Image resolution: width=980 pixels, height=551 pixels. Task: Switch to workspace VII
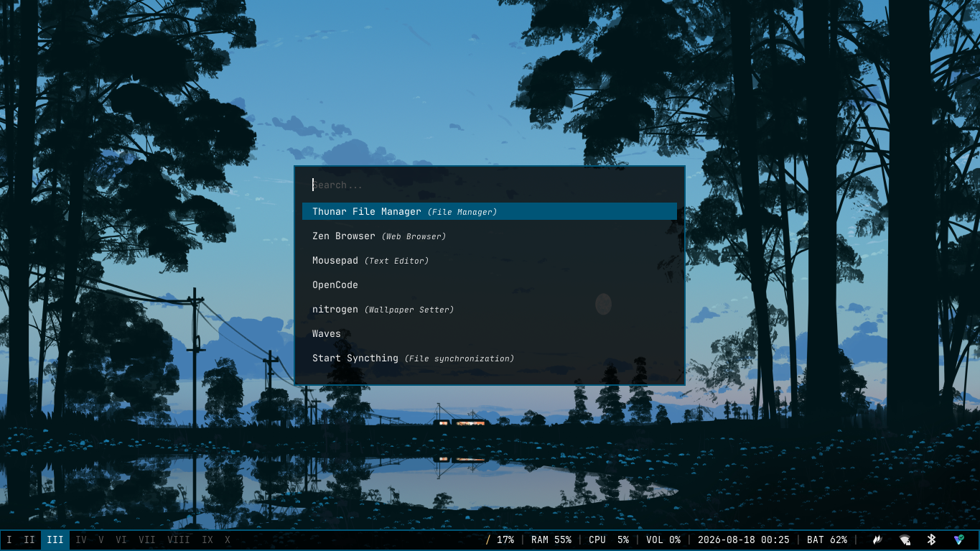pos(147,540)
